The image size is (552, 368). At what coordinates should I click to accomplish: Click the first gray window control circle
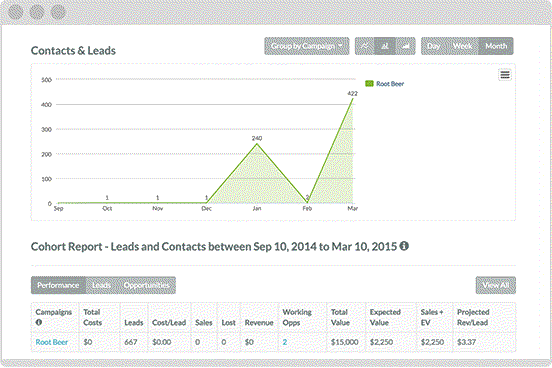(x=16, y=12)
